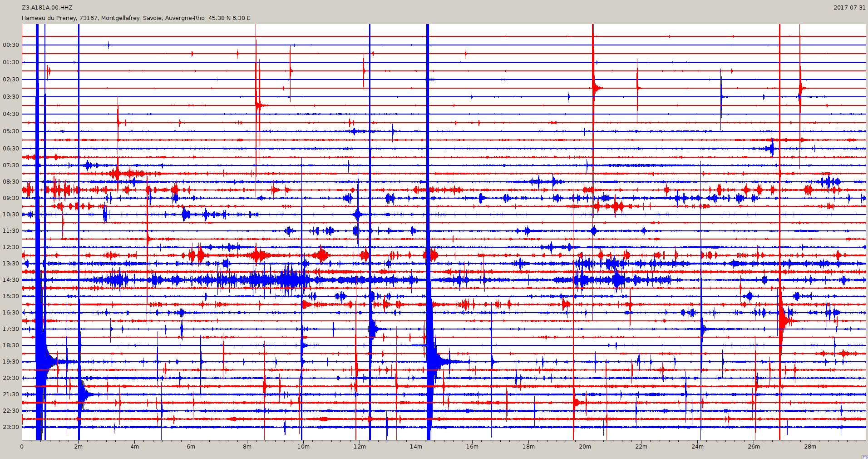The image size is (868, 459).
Task: Click the corner icon at bottom right
Action: pyautogui.click(x=864, y=456)
